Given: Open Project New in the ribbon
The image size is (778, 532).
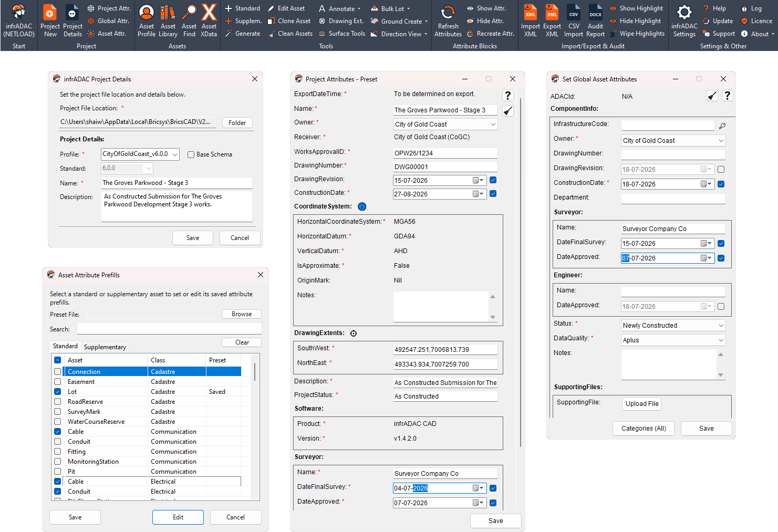Looking at the screenshot, I should (x=50, y=21).
